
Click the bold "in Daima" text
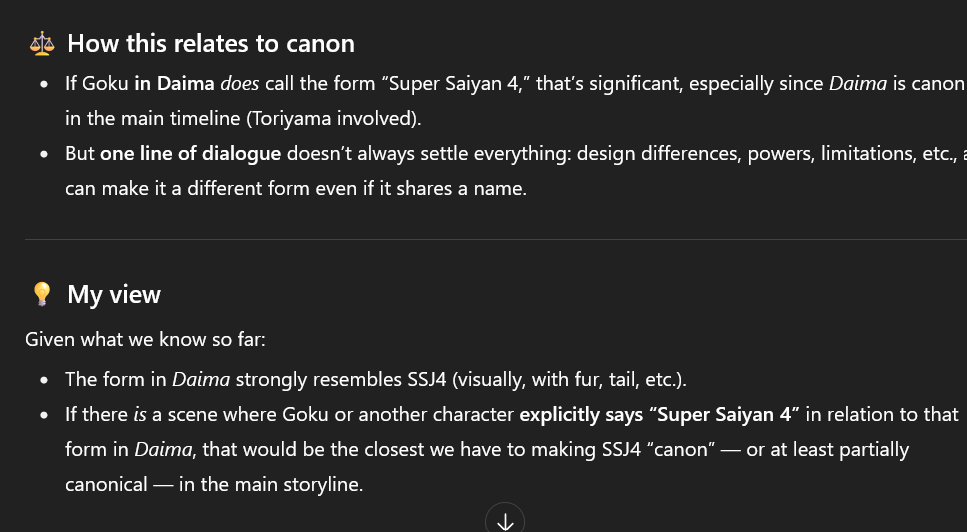click(x=175, y=83)
